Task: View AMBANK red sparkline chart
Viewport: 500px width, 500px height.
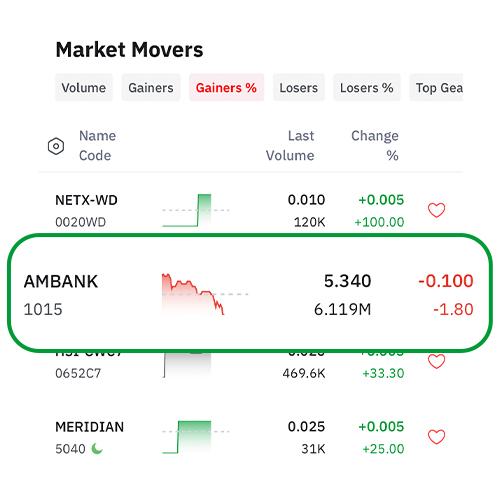Action: [205, 295]
